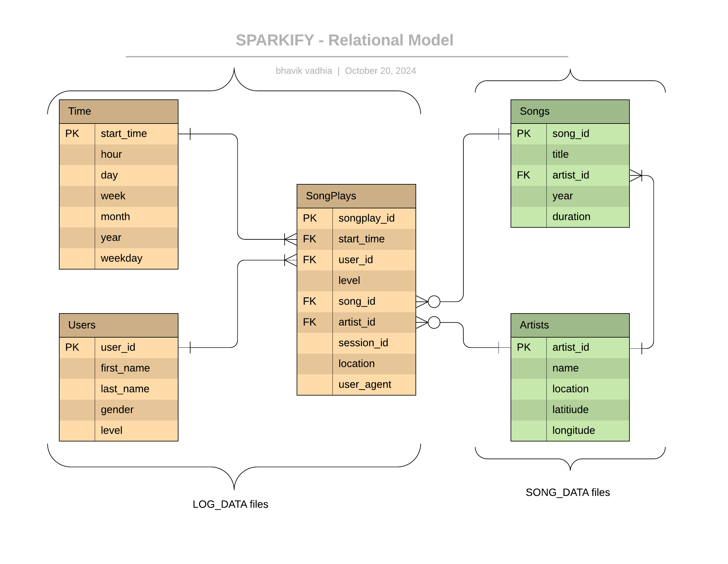728x564 pixels.
Task: Click the date October 20, 2024
Action: pos(380,71)
